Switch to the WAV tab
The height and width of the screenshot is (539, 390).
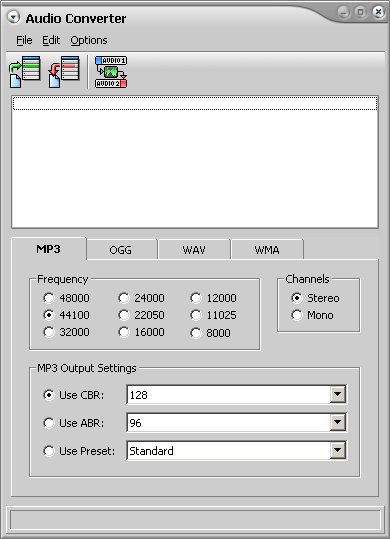194,250
